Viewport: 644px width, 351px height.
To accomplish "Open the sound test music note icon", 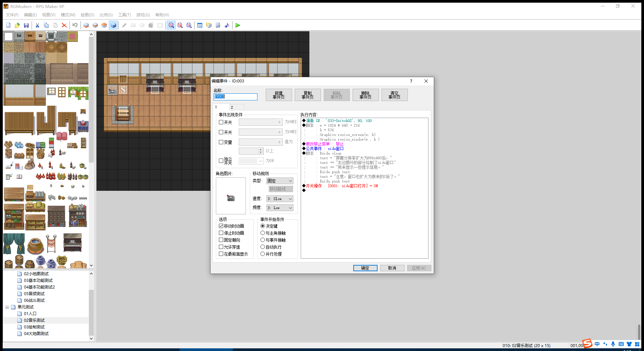I will (x=227, y=25).
